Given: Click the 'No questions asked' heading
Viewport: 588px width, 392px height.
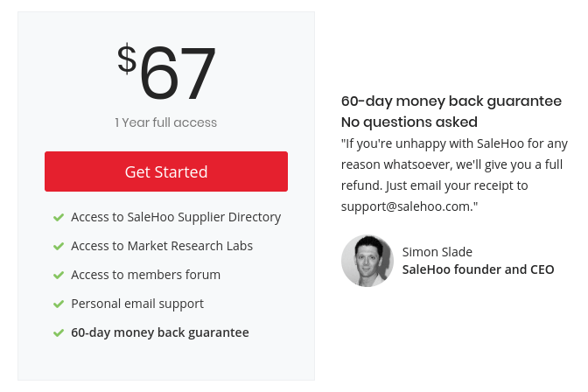Looking at the screenshot, I should [x=409, y=122].
